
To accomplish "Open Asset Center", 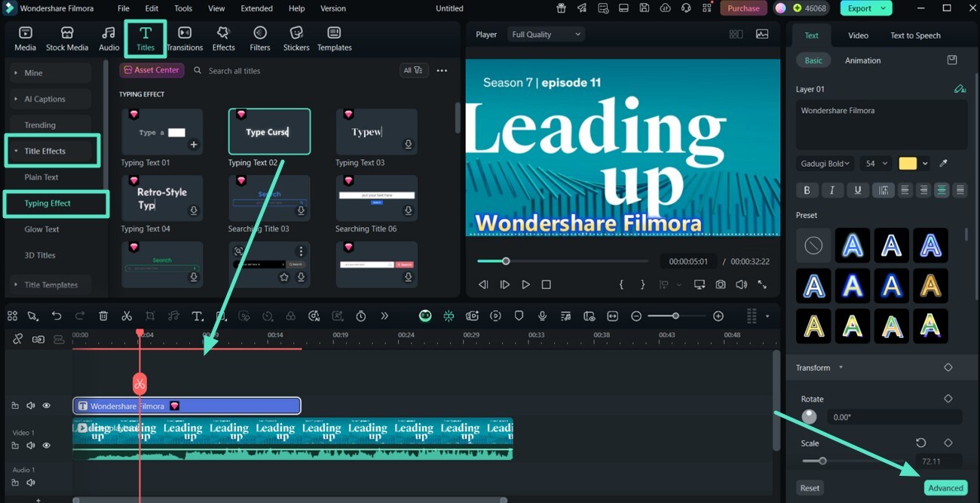I will pyautogui.click(x=152, y=70).
